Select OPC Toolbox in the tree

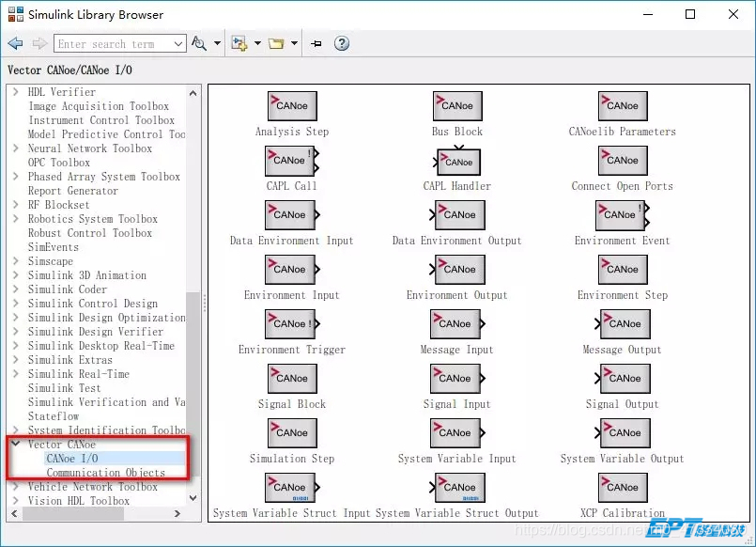click(59, 163)
